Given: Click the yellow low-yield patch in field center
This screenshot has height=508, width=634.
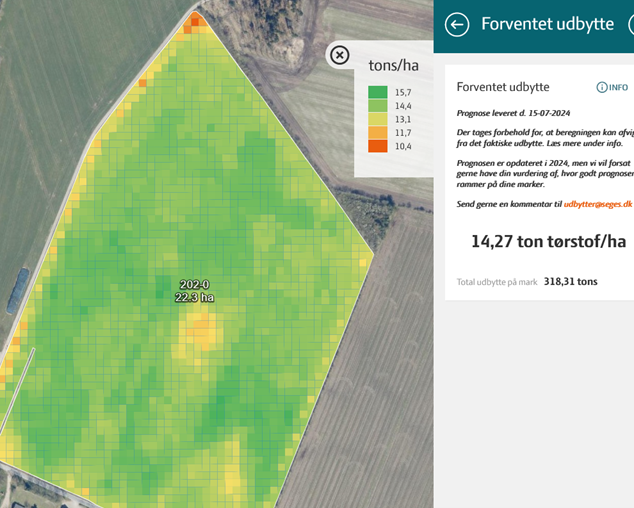Looking at the screenshot, I should (x=204, y=331).
